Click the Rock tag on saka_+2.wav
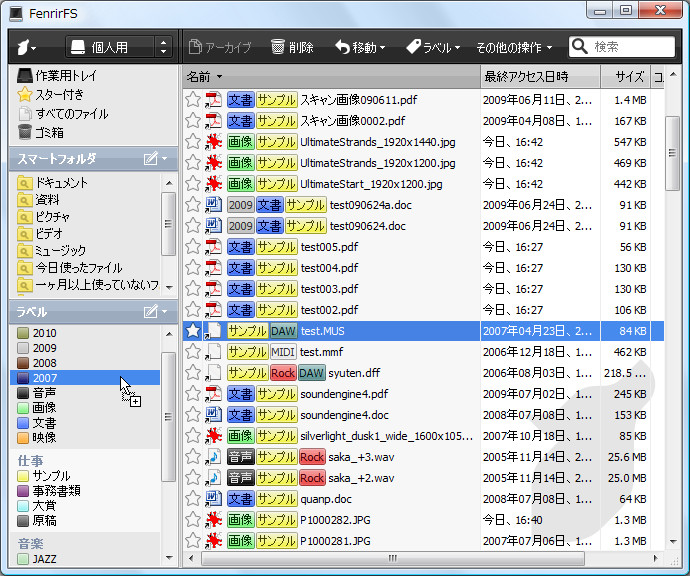 pos(312,478)
